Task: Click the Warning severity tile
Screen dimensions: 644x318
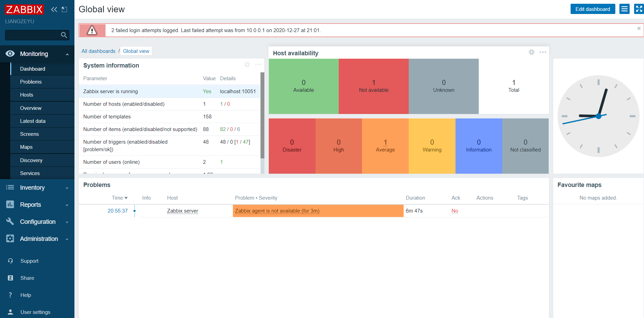Action: (432, 146)
